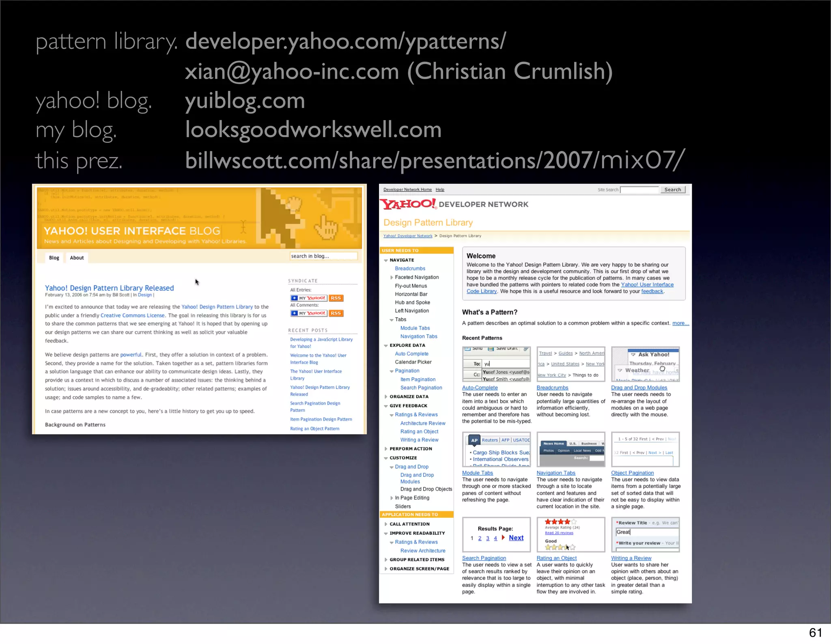Select Horizontal Bar in sidebar
Screen dimensions: 831x644
pyautogui.click(x=411, y=294)
